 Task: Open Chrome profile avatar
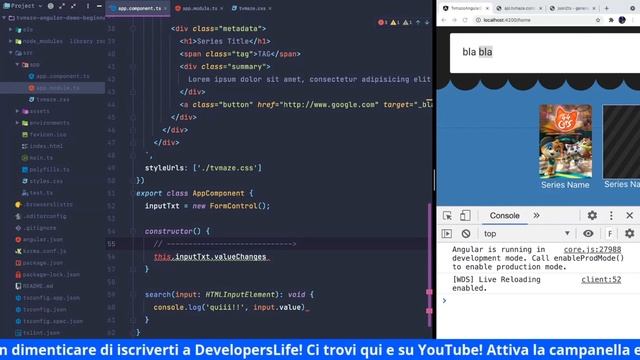[x=622, y=20]
